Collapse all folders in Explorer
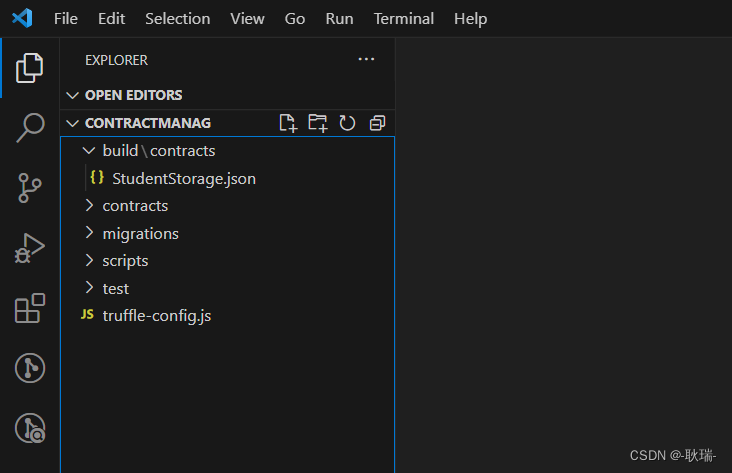 [x=377, y=123]
